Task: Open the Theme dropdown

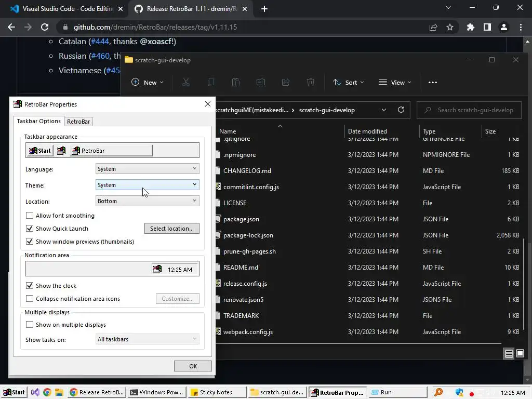Action: click(x=147, y=184)
